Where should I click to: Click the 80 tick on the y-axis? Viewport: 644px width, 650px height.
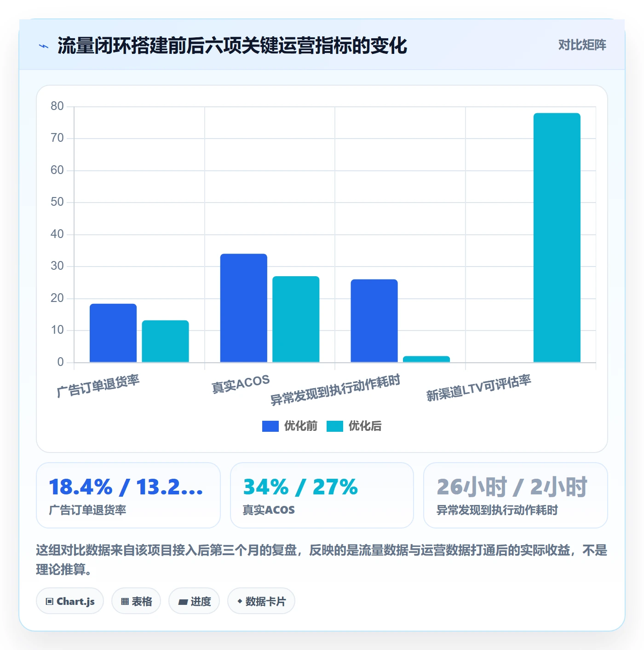[x=57, y=106]
